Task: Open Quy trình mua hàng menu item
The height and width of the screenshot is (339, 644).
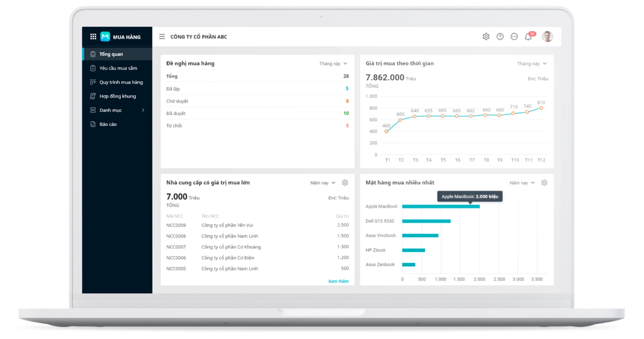Action: pyautogui.click(x=121, y=82)
